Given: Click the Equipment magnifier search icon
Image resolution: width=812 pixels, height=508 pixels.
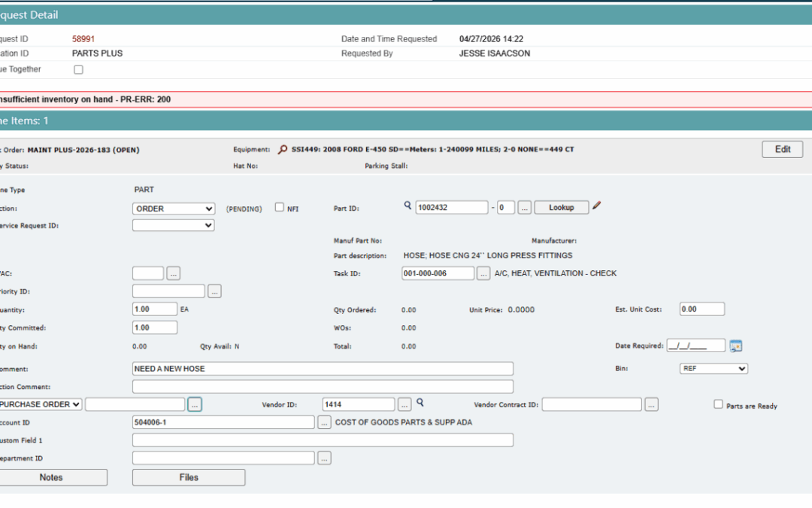Looking at the screenshot, I should click(x=282, y=150).
